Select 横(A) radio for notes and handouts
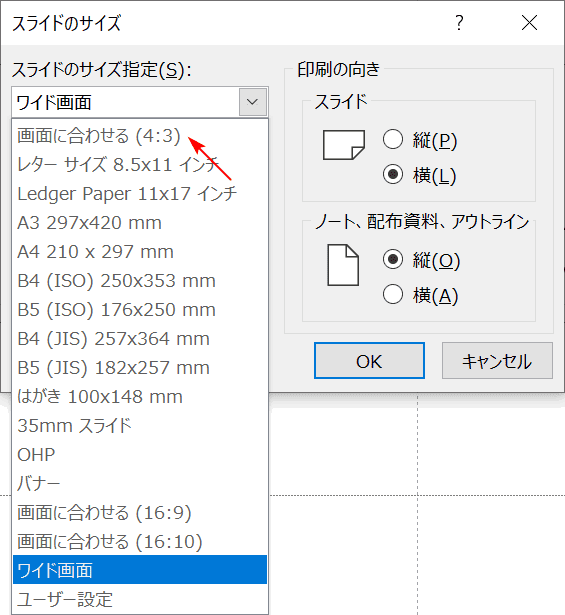This screenshot has width=565, height=615. 393,294
